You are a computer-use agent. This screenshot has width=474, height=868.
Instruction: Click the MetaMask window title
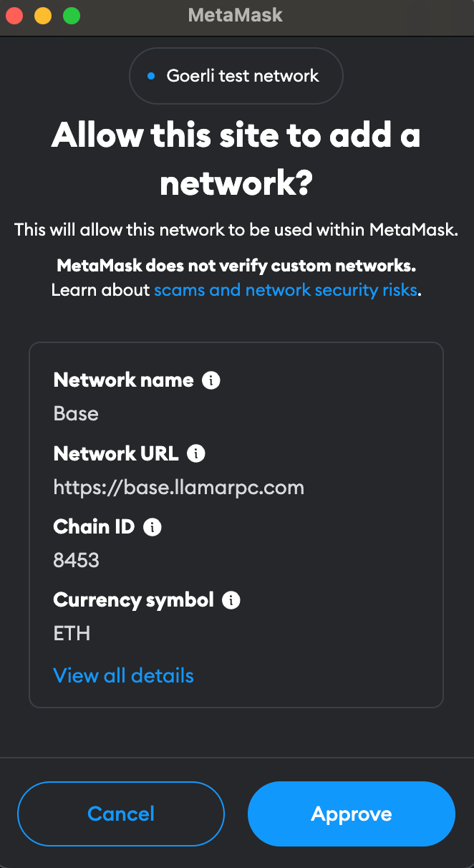236,15
